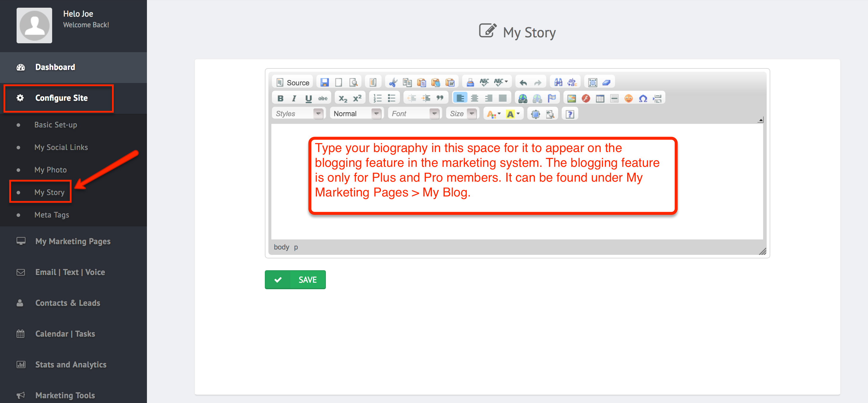Click the Insert Image icon

pyautogui.click(x=571, y=98)
